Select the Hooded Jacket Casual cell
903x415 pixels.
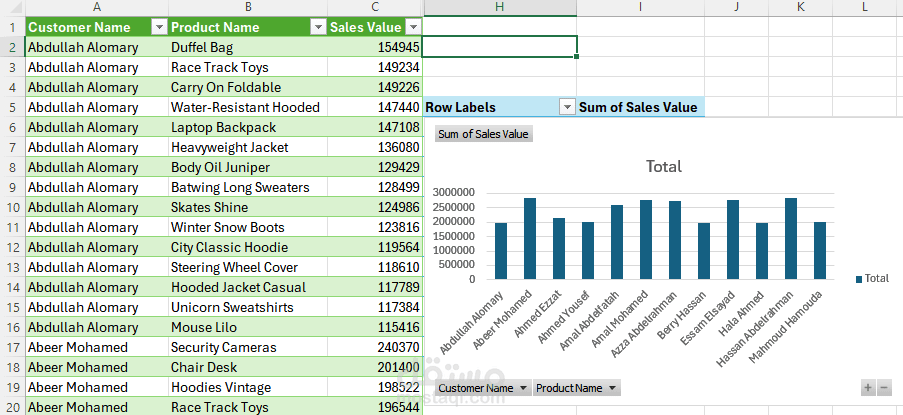click(248, 287)
